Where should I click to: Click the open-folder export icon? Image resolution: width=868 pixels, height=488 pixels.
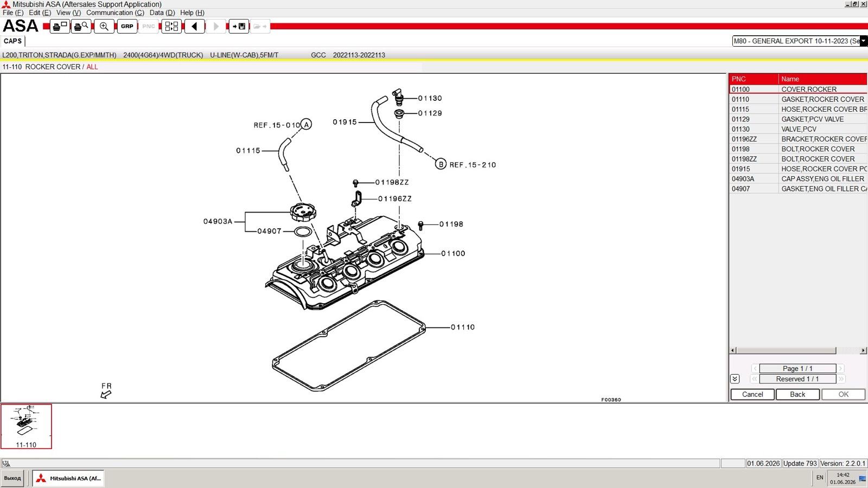coord(260,26)
